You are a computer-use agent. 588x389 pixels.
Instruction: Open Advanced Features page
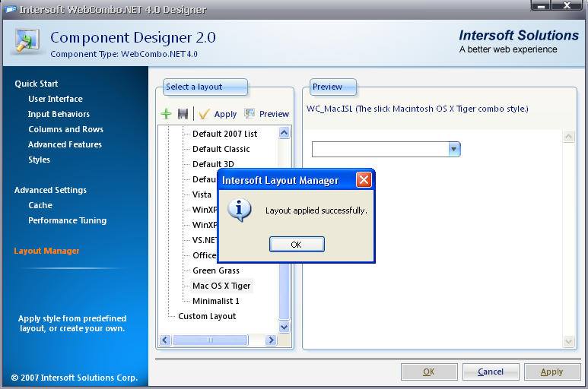click(x=65, y=144)
